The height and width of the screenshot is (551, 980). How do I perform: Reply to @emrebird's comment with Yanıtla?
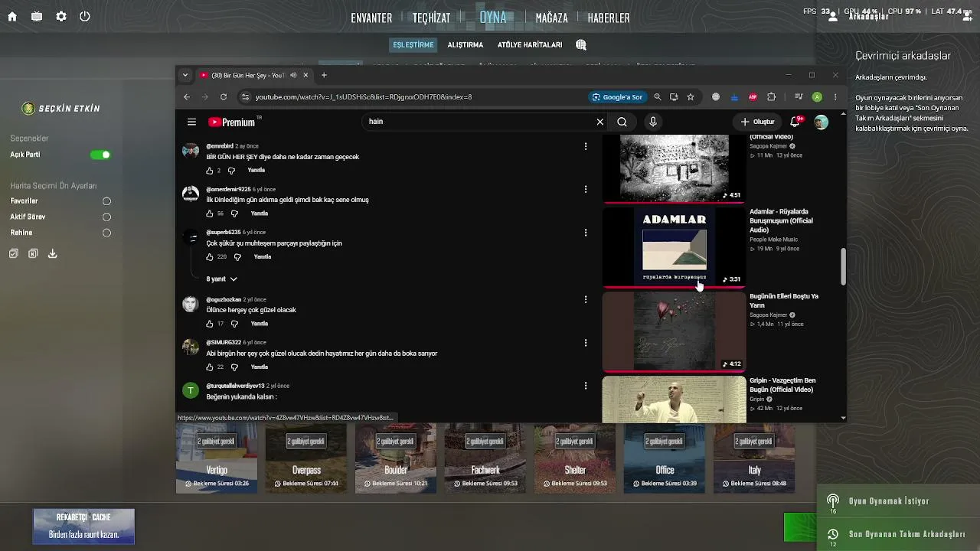tap(256, 170)
